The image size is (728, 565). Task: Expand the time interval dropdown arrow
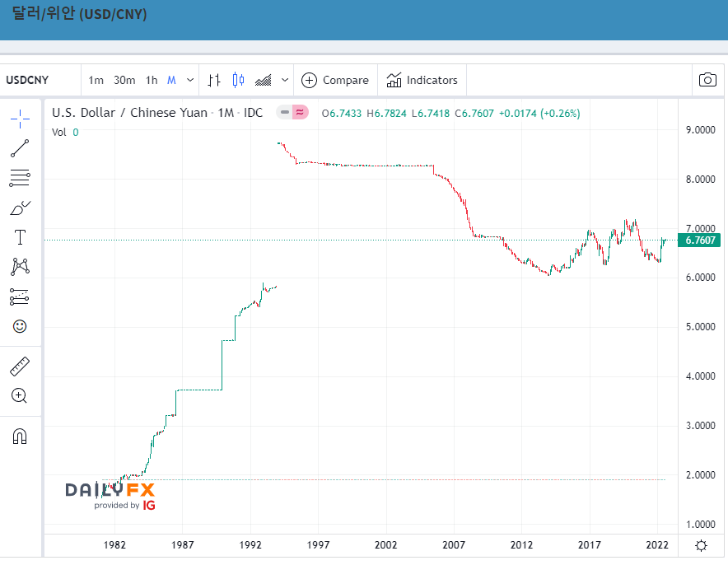(x=190, y=81)
